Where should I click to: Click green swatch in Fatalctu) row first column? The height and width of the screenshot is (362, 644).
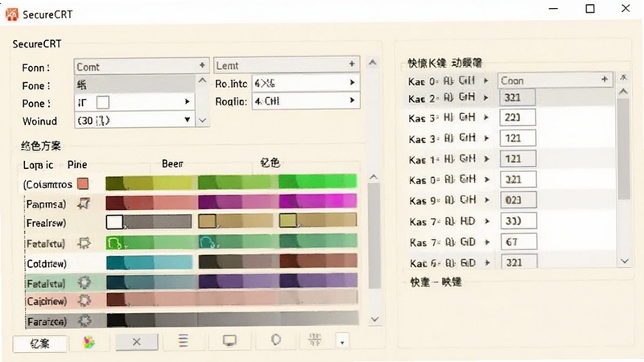tap(115, 243)
